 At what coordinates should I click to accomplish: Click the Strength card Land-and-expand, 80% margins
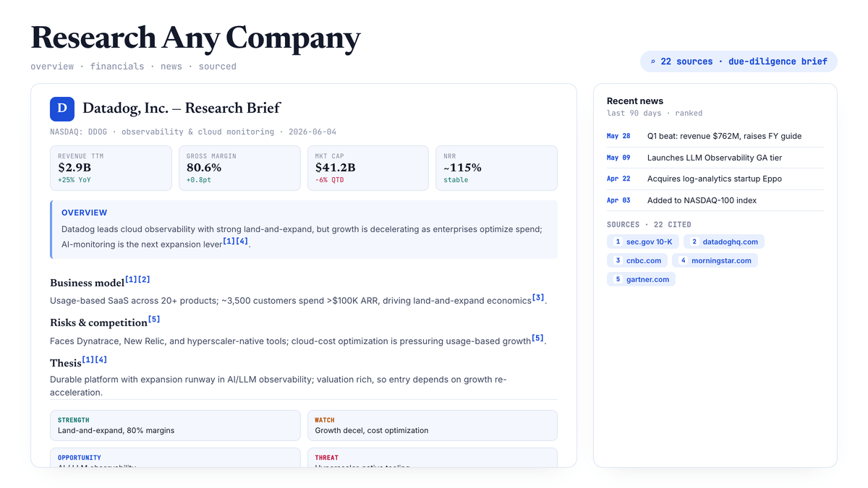point(175,425)
